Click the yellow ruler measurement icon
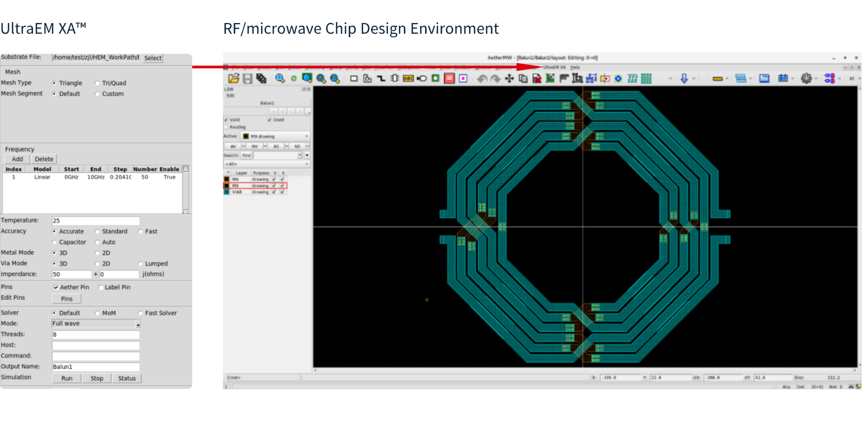 (718, 78)
